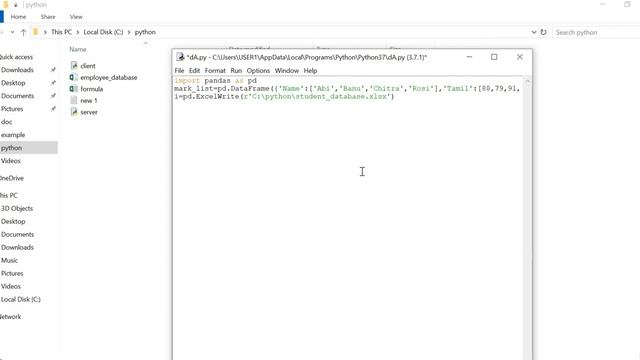Select the server python file icon
Image resolution: width=640 pixels, height=360 pixels.
[73, 112]
